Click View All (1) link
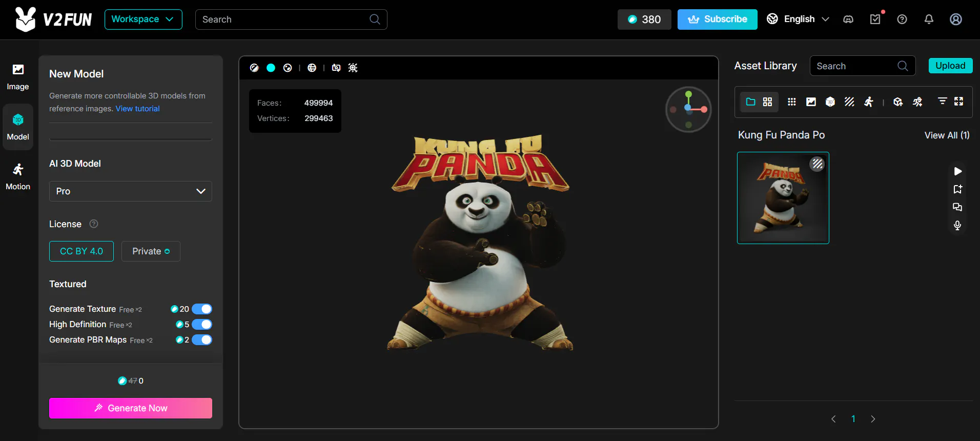 pyautogui.click(x=947, y=135)
